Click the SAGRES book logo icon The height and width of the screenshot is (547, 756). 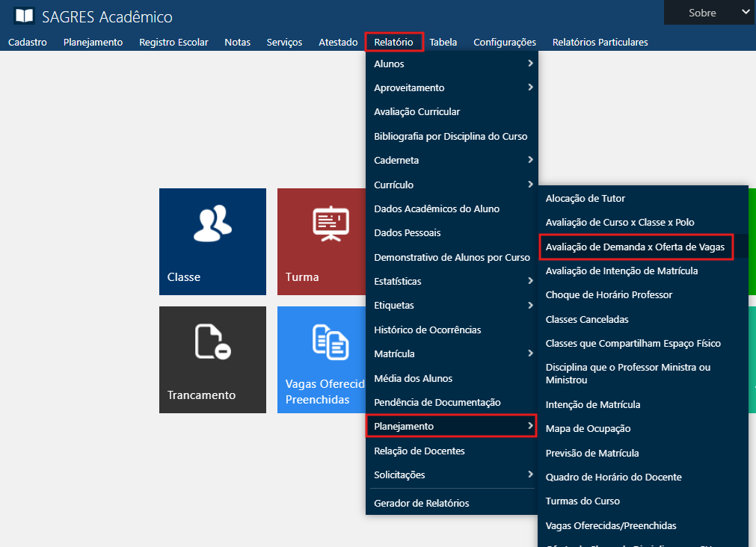(24, 16)
